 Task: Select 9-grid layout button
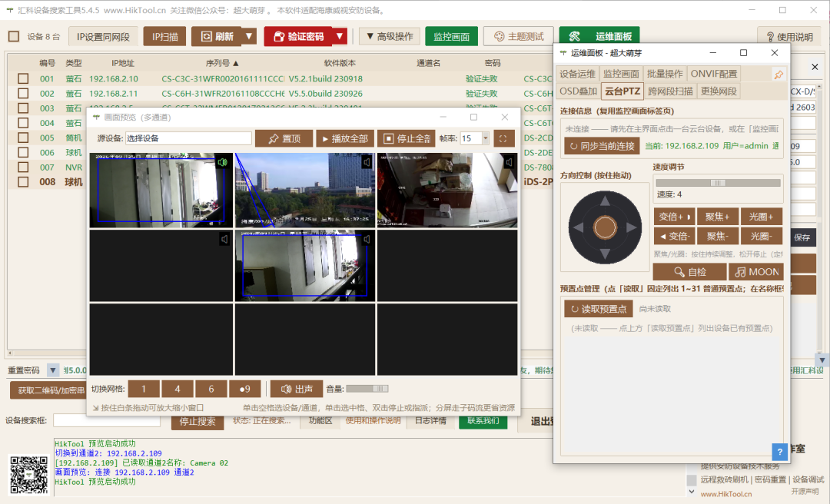[x=244, y=389]
